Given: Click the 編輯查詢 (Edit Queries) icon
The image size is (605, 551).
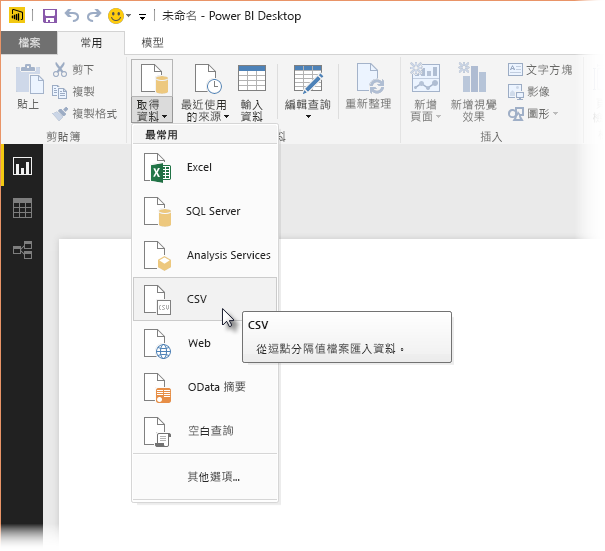Looking at the screenshot, I should pos(308,79).
